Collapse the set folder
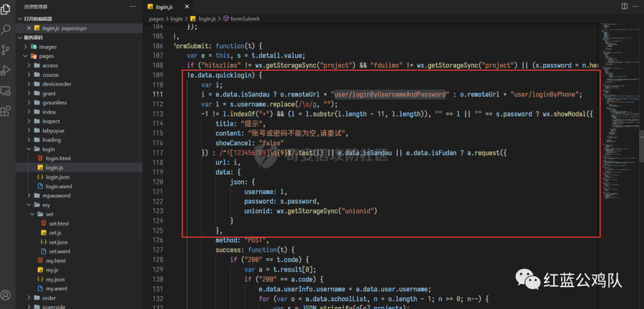The image size is (644, 309). [x=49, y=214]
